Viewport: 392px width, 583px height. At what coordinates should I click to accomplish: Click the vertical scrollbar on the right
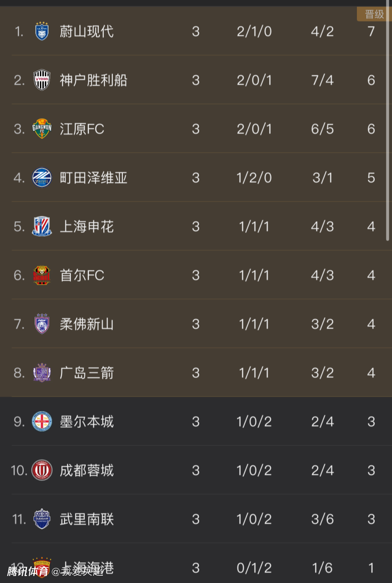[x=388, y=123]
